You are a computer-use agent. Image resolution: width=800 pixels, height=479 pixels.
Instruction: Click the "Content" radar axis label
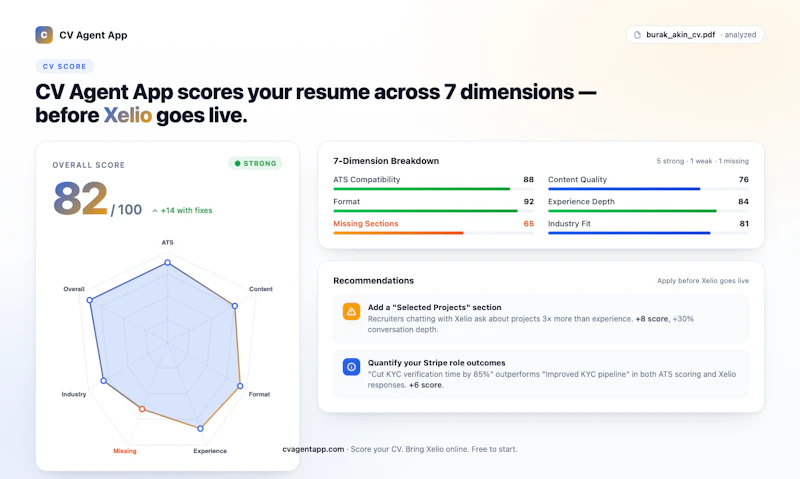pyautogui.click(x=261, y=289)
